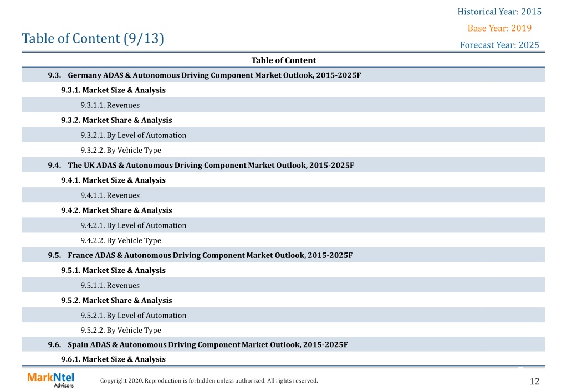Select 9.3.1.1 Revenues entry
The image size is (567, 392).
pos(283,105)
